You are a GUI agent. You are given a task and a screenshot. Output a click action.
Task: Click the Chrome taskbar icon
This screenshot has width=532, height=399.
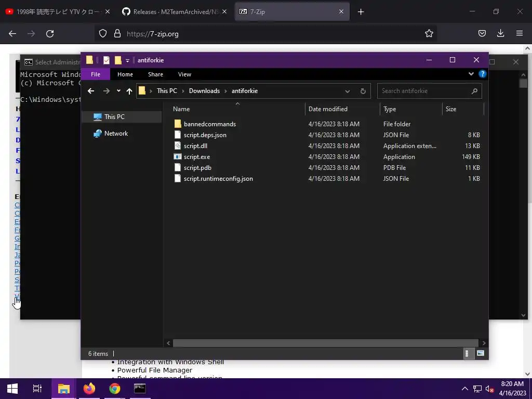click(115, 389)
